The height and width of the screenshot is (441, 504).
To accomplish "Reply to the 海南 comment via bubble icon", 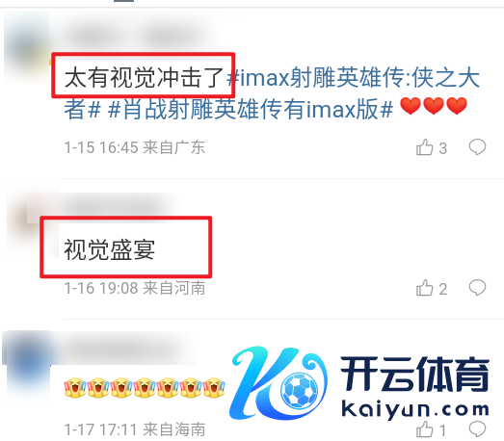I will tap(477, 428).
